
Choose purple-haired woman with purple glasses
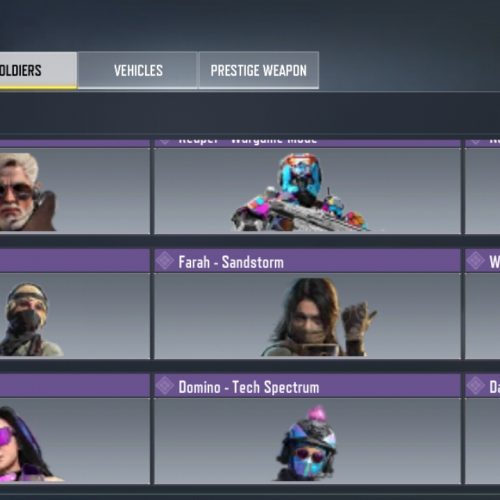coord(30,444)
